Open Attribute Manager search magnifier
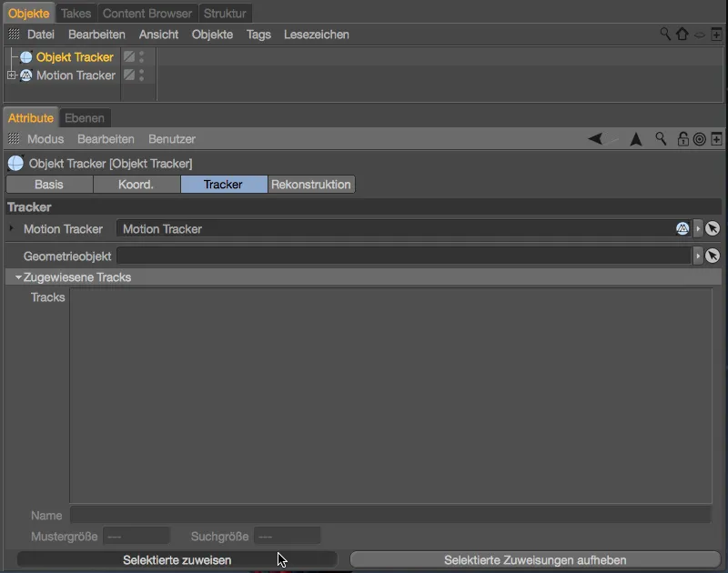This screenshot has width=728, height=573. [x=661, y=138]
